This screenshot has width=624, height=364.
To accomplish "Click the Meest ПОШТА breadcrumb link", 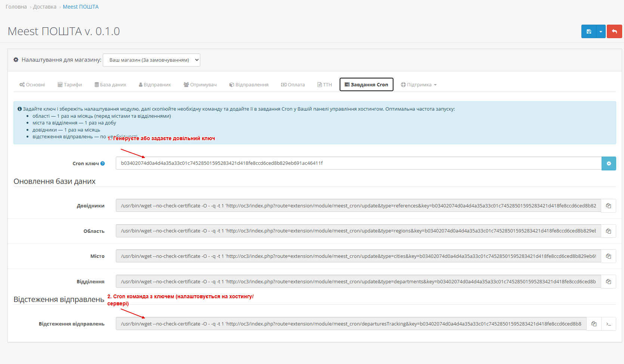I will coord(81,7).
